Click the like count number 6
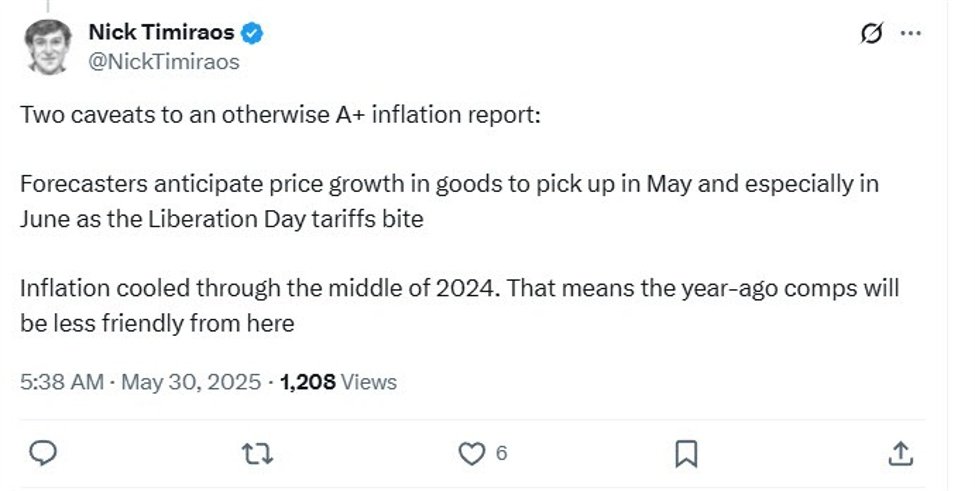975x491 pixels. pos(500,454)
